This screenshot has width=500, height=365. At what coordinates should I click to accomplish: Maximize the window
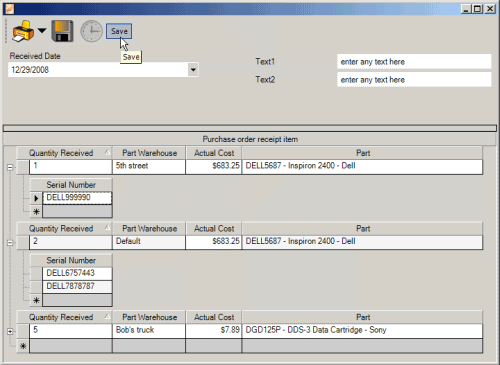coord(478,9)
